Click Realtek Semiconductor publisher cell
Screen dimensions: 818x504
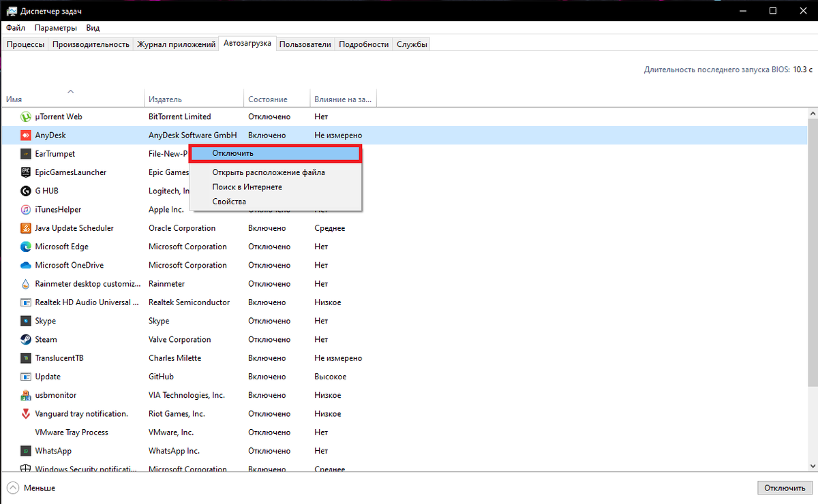coord(190,302)
